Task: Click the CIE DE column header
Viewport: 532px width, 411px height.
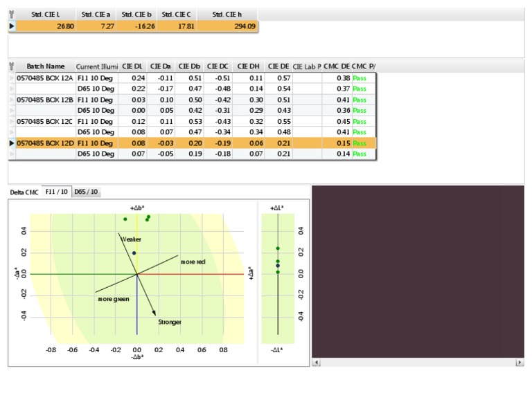Action: 278,66
